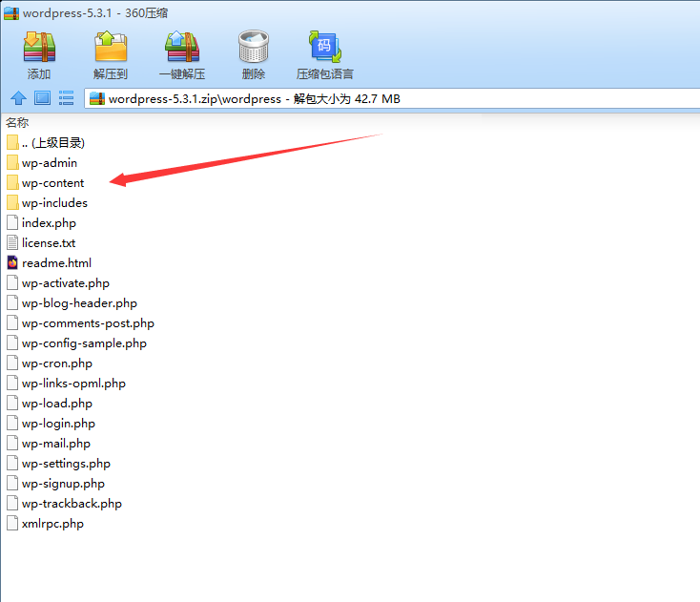Select the wp-config-sample.php file
Screen dimensions: 700x602
(x=84, y=343)
